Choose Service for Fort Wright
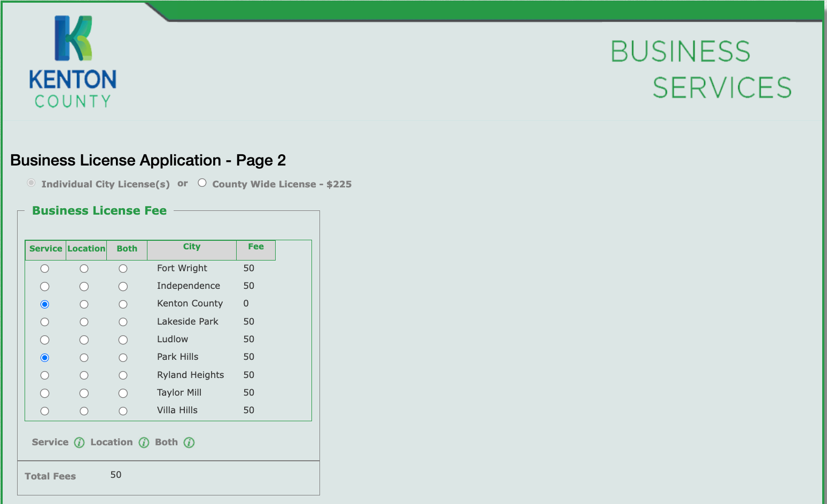Viewport: 827px width, 504px height. coord(45,269)
